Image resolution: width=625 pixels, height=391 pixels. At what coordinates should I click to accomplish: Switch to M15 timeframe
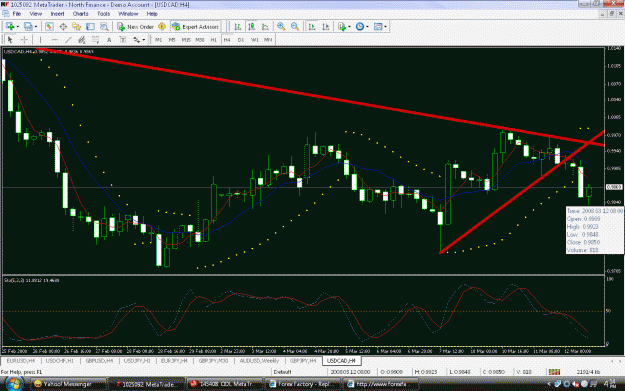(186, 40)
